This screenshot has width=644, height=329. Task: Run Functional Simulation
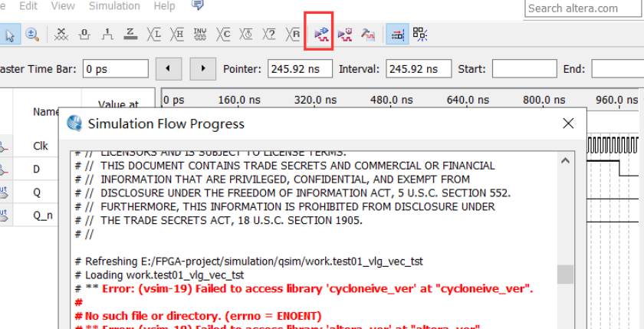321,35
